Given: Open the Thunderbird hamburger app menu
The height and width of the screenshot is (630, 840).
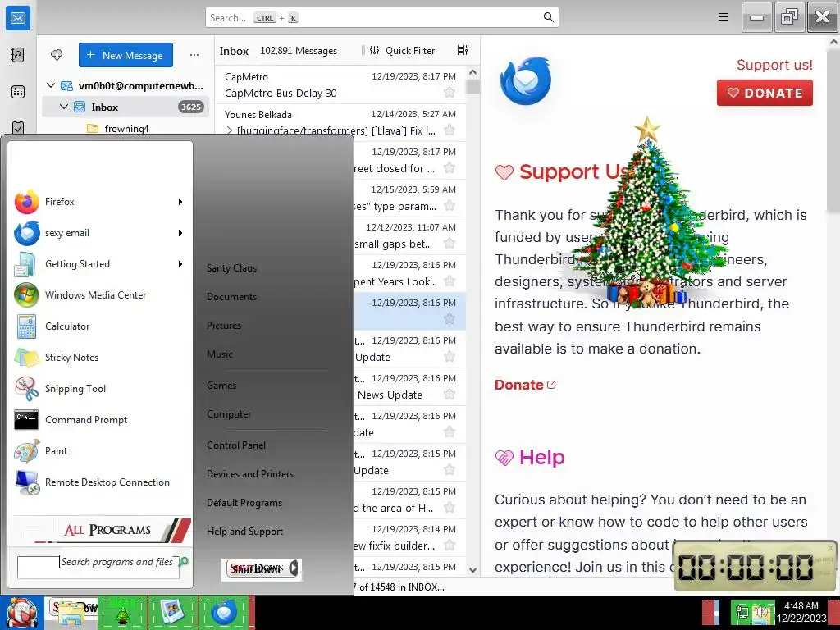Looking at the screenshot, I should coord(724,17).
